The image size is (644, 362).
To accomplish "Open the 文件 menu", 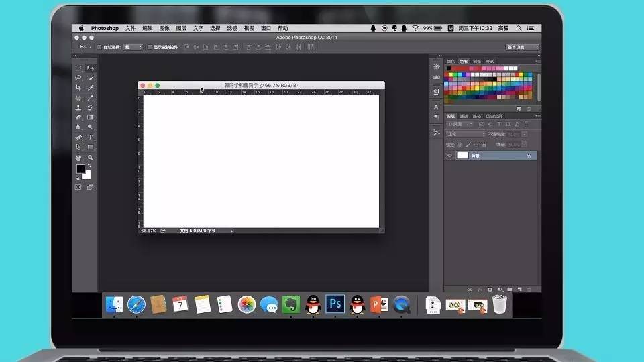I will (x=130, y=28).
